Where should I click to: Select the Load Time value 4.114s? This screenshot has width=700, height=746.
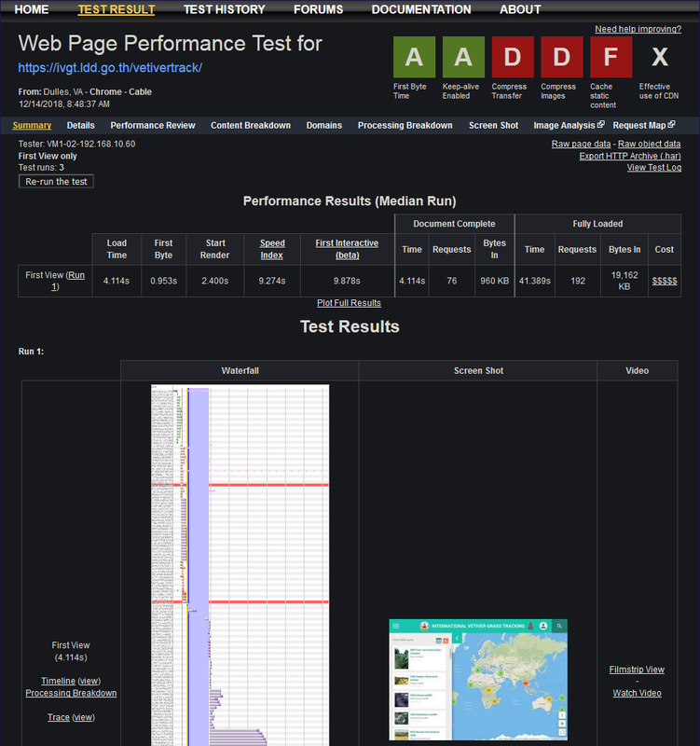[x=117, y=282]
